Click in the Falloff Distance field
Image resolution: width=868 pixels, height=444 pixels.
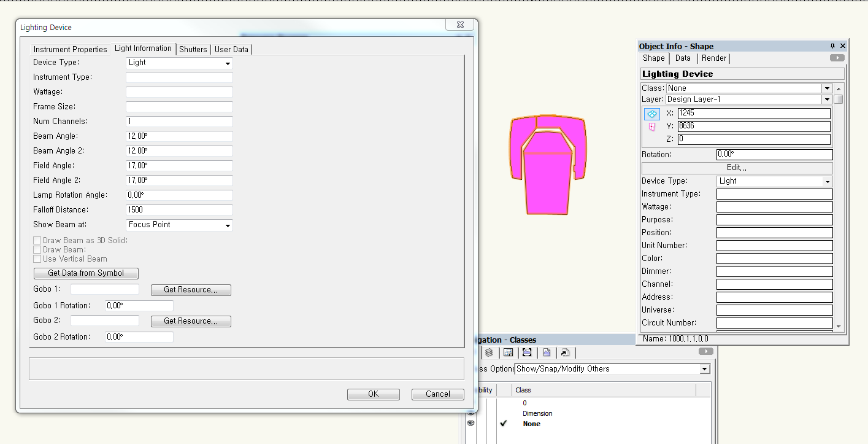179,210
